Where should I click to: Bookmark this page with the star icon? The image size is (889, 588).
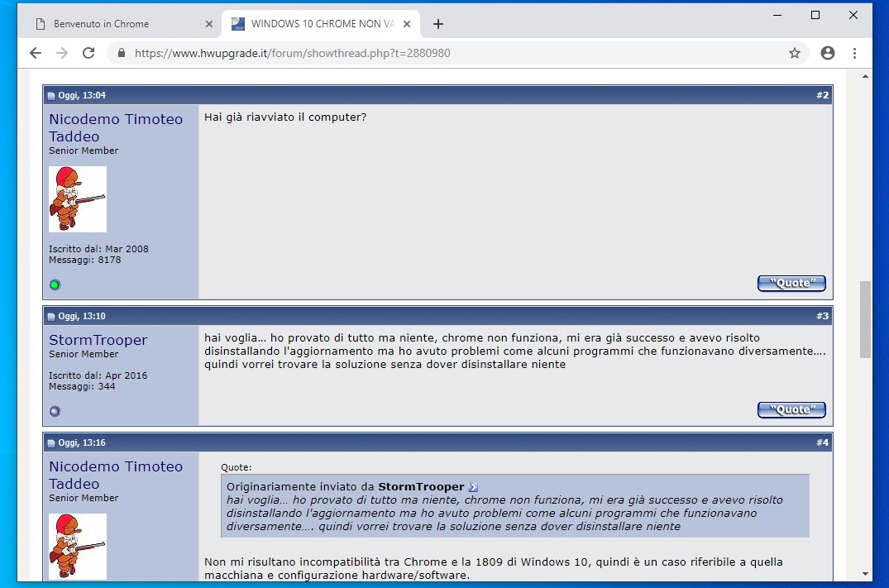pos(795,53)
